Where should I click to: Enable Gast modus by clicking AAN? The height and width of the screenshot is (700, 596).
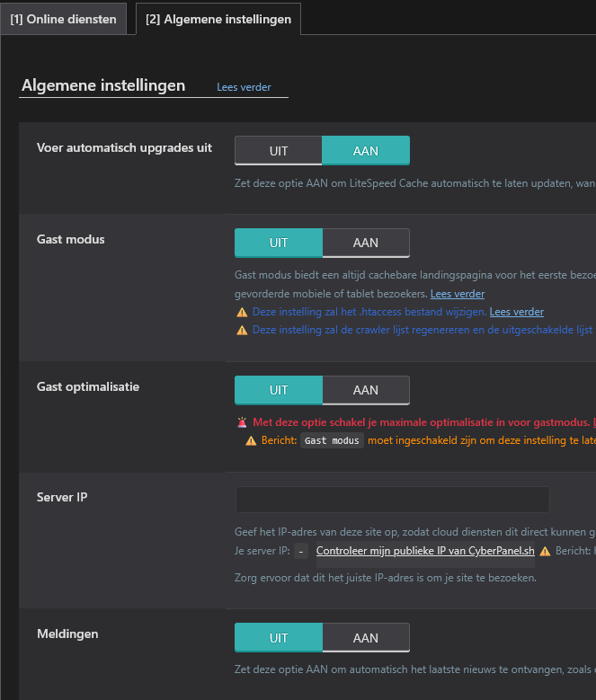(x=365, y=243)
